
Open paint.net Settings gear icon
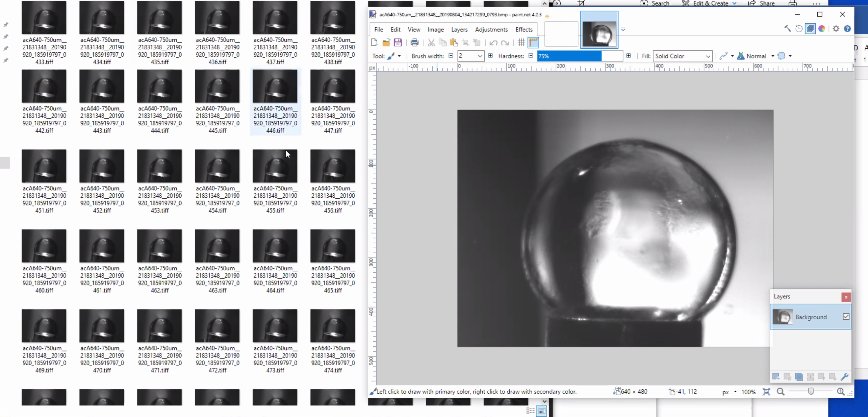(x=836, y=29)
